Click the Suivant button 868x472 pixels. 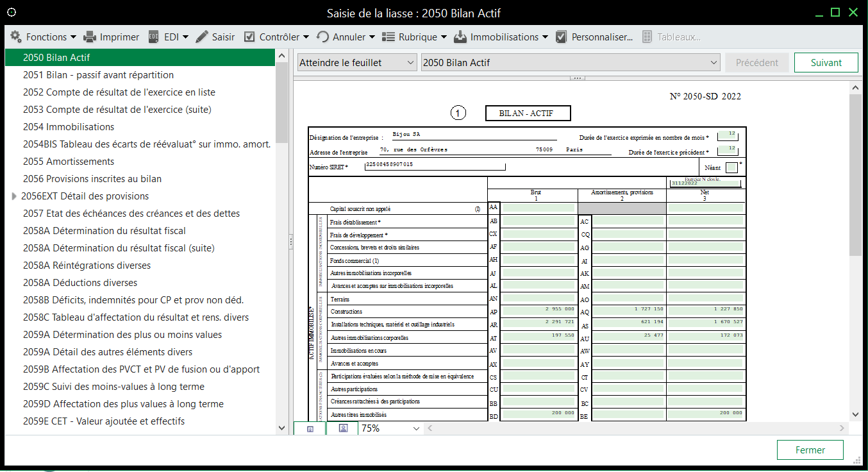pos(826,63)
